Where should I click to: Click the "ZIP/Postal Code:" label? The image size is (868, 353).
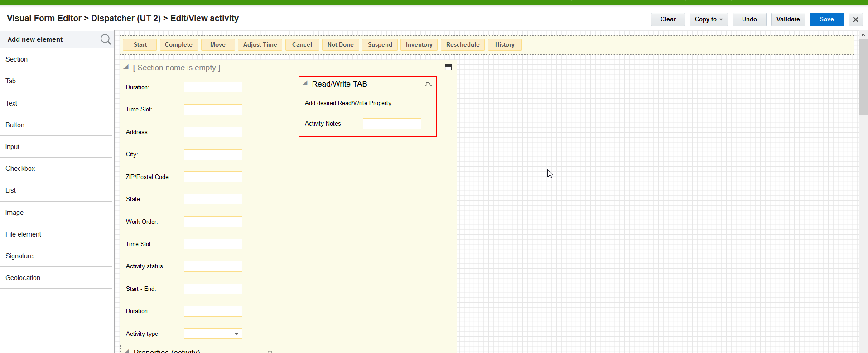148,177
